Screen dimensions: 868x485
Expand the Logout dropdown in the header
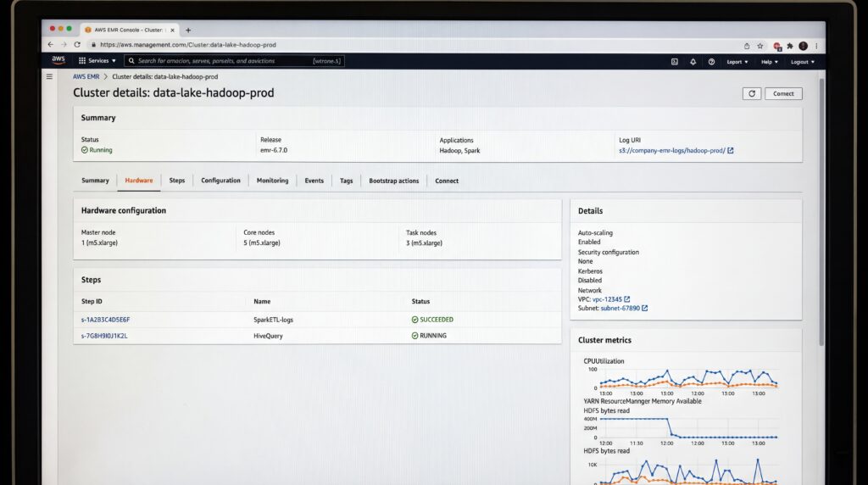(802, 62)
